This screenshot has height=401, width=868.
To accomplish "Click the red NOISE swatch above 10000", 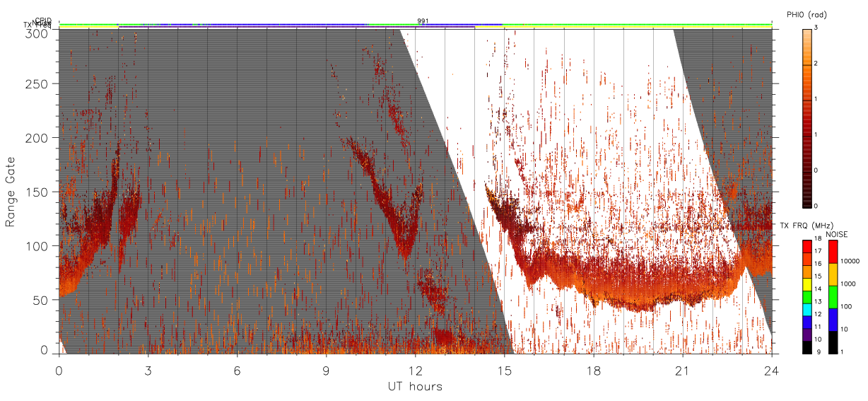I will (833, 252).
